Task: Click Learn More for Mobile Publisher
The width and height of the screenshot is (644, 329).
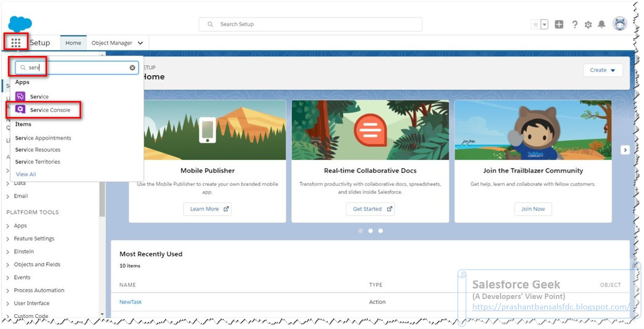Action: 208,209
